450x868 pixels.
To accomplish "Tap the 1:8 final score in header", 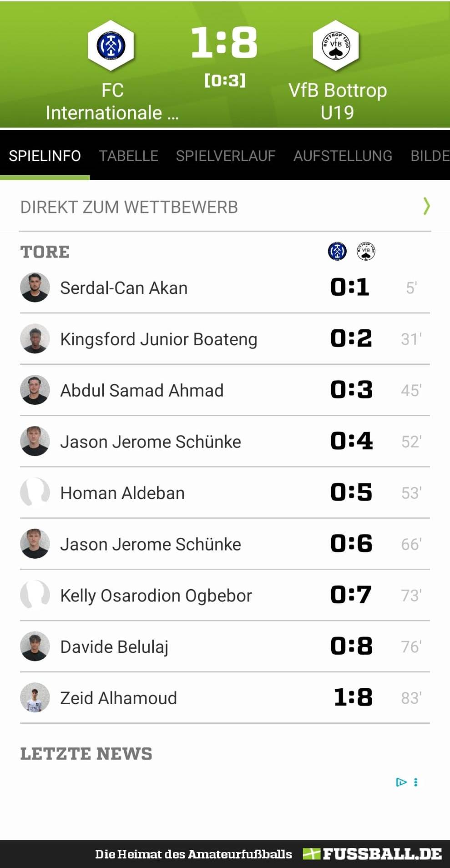I will tap(224, 42).
